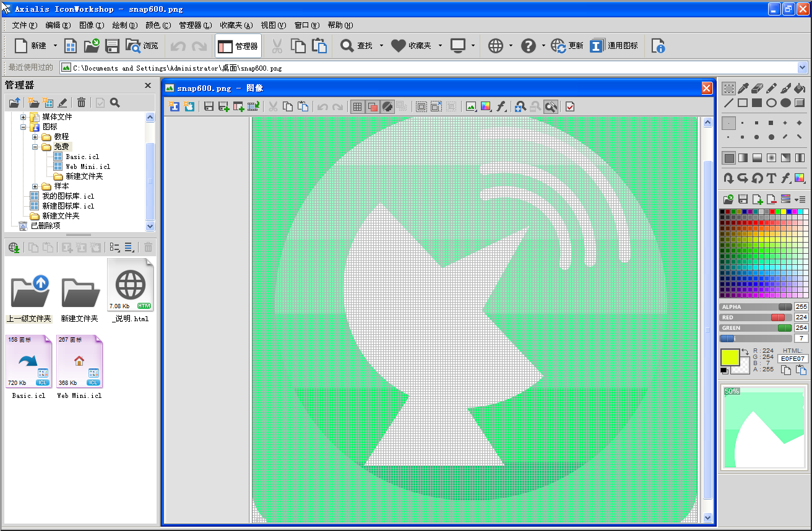Open the recent files path dropdown arrow
Viewport: 812px width, 531px height.
point(803,67)
